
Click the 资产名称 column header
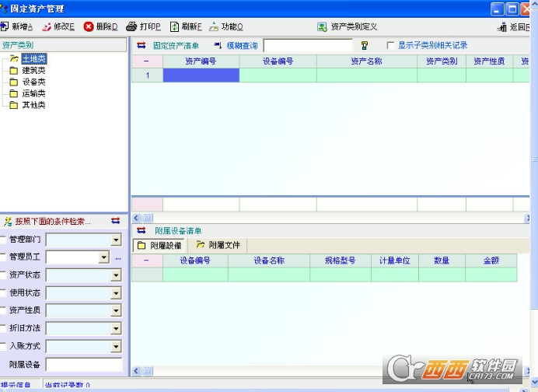(x=367, y=61)
